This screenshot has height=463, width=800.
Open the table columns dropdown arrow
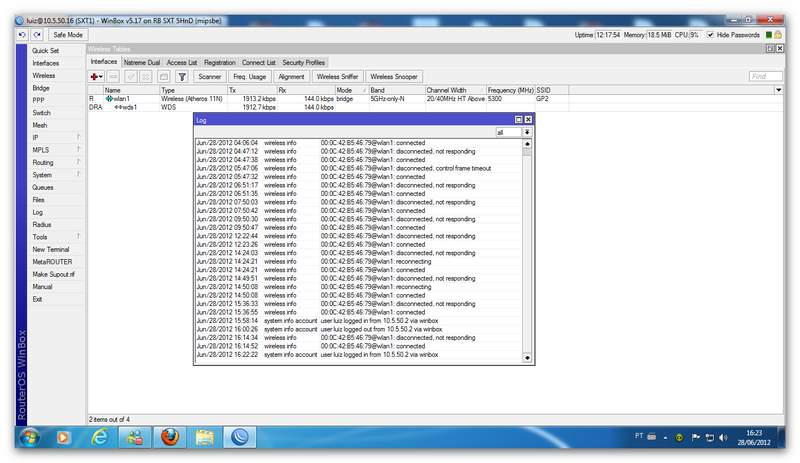(x=779, y=90)
